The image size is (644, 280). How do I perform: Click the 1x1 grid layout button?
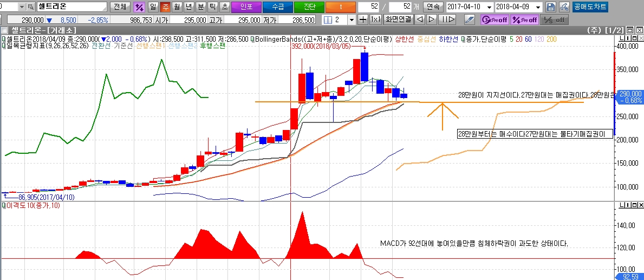[375, 19]
